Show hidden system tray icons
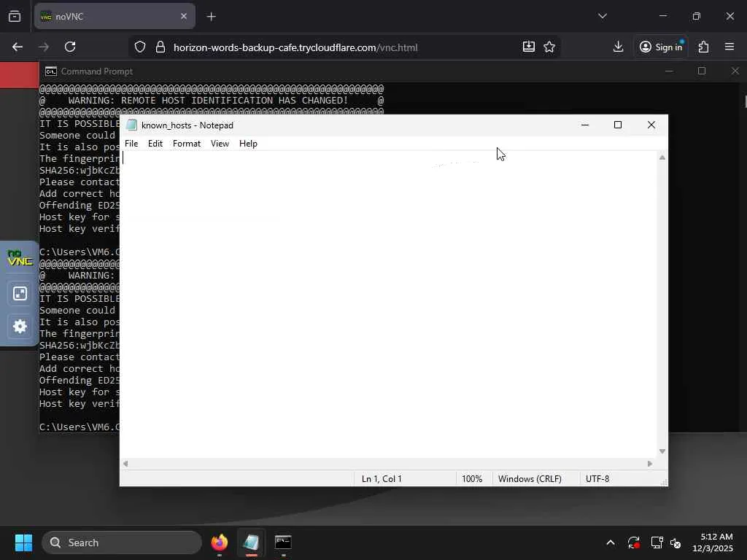 coord(611,542)
